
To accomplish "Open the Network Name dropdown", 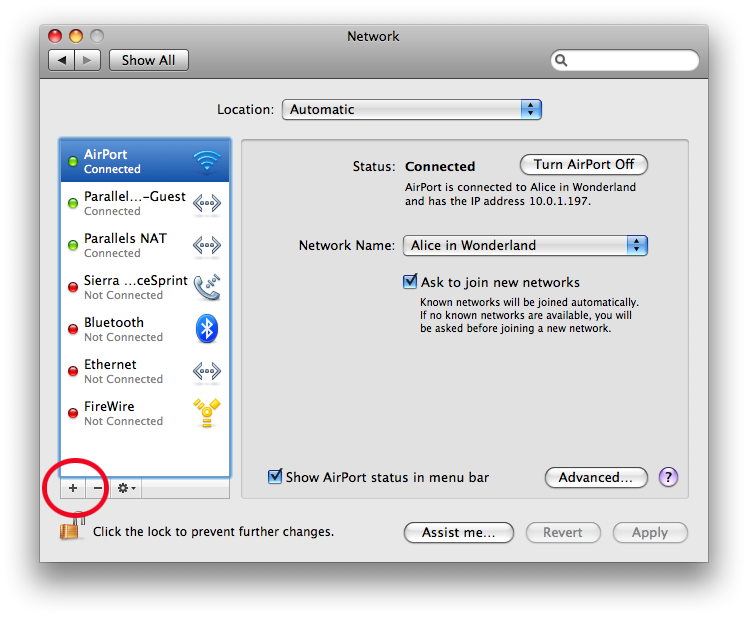I will tap(525, 245).
